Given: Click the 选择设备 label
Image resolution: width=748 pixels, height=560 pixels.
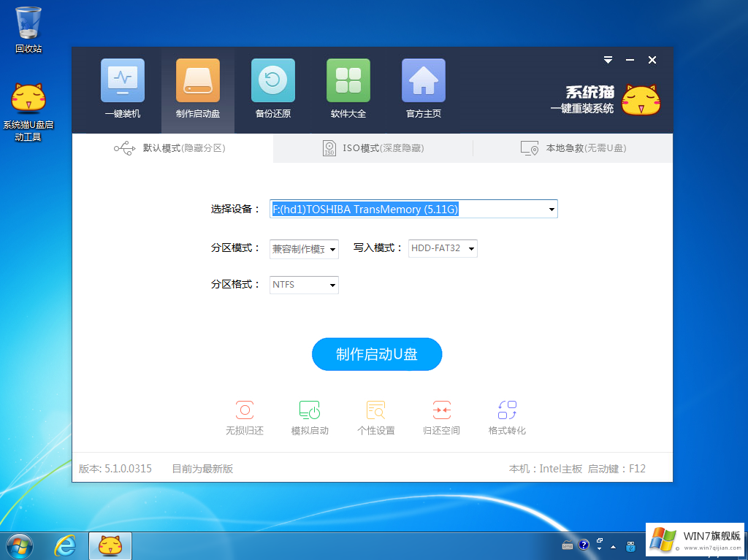Looking at the screenshot, I should pyautogui.click(x=235, y=209).
